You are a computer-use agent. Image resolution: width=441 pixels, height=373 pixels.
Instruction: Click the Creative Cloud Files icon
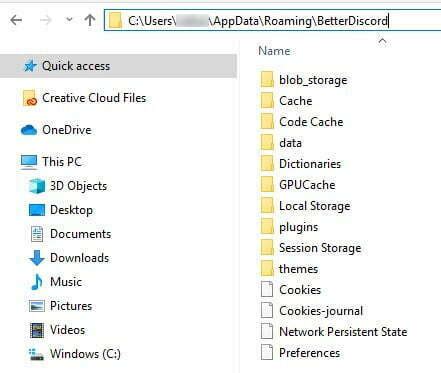coord(29,98)
